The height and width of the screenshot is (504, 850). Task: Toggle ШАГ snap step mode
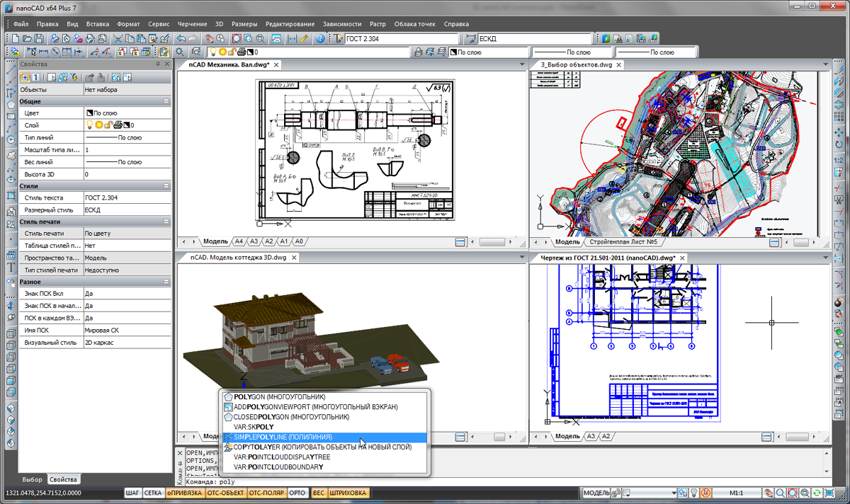click(x=132, y=493)
